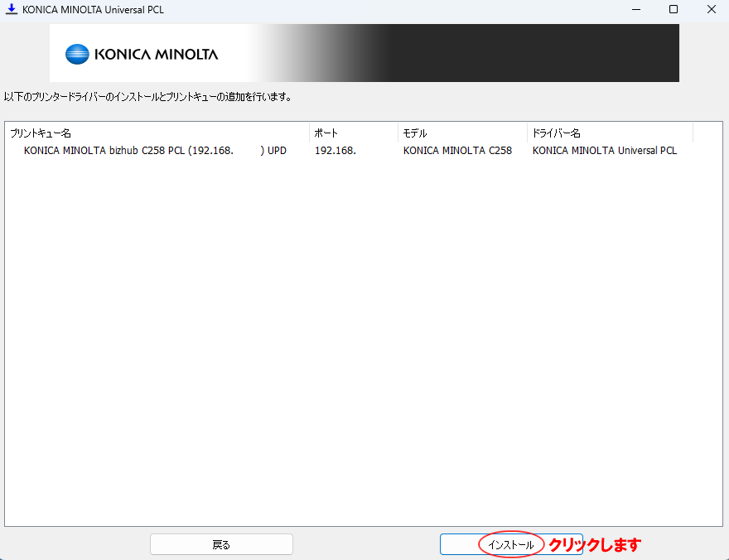Click the 192.168. port cell
This screenshot has width=729, height=560.
point(336,151)
